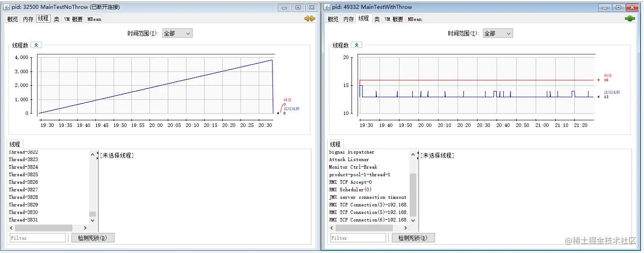The height and width of the screenshot is (253, 644).
Task: Collapse the 线程数 chart in MainTestNoThrow window
Action: tap(37, 45)
